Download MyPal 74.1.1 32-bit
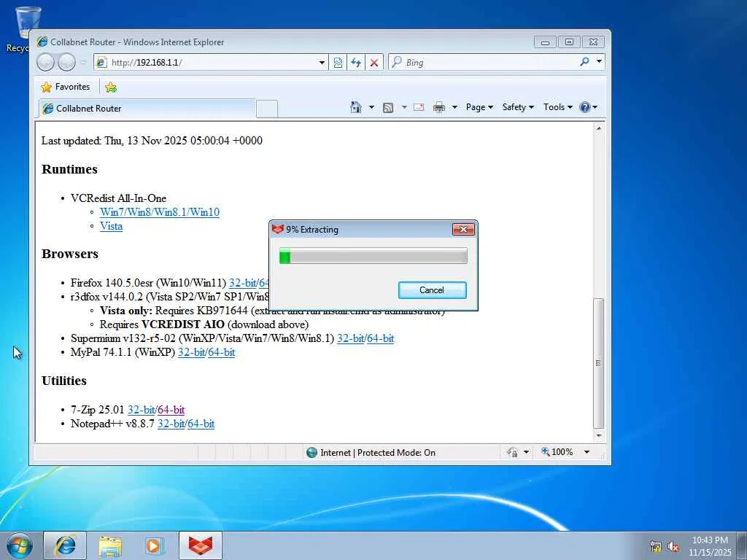Image resolution: width=747 pixels, height=560 pixels. 191,352
